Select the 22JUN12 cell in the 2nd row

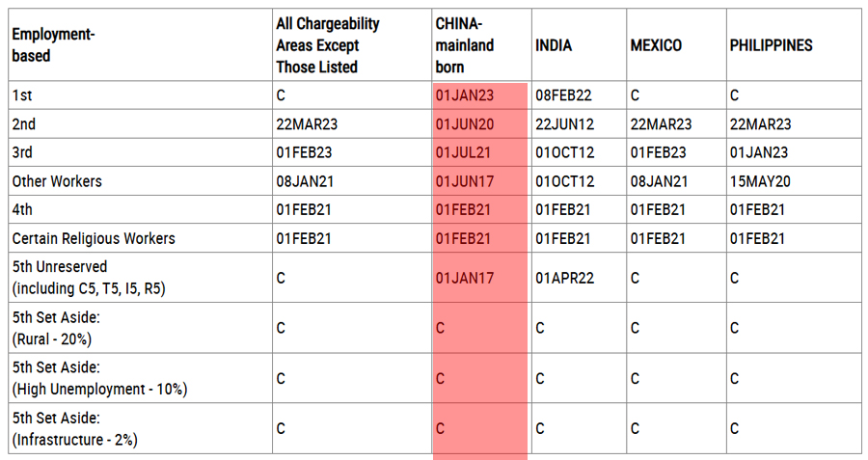pyautogui.click(x=564, y=124)
